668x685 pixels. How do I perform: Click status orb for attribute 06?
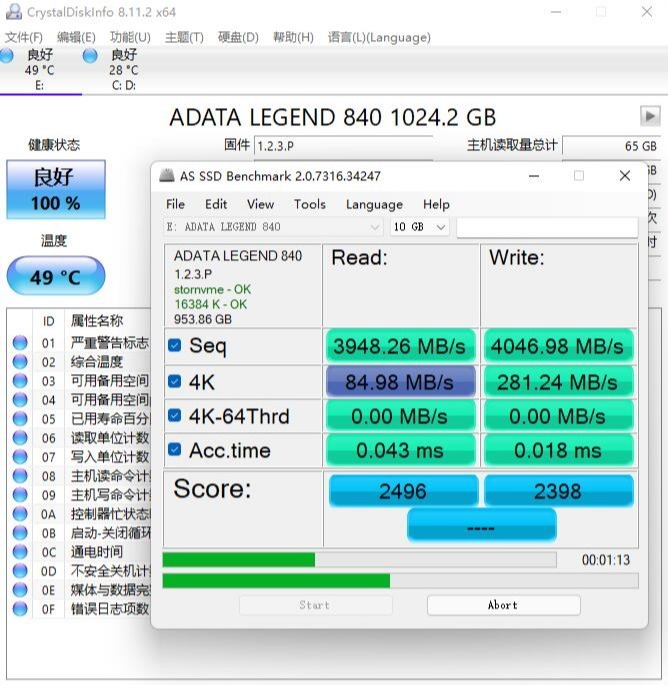[x=20, y=437]
